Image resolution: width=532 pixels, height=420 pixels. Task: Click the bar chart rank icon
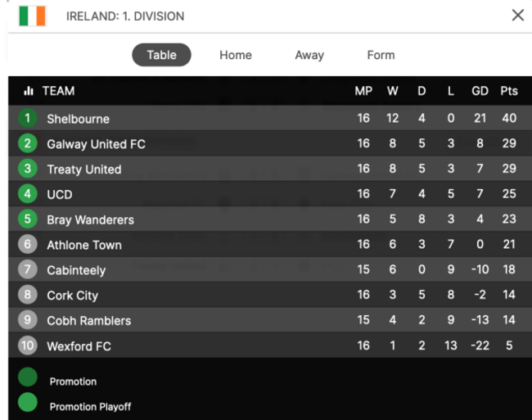click(x=29, y=91)
